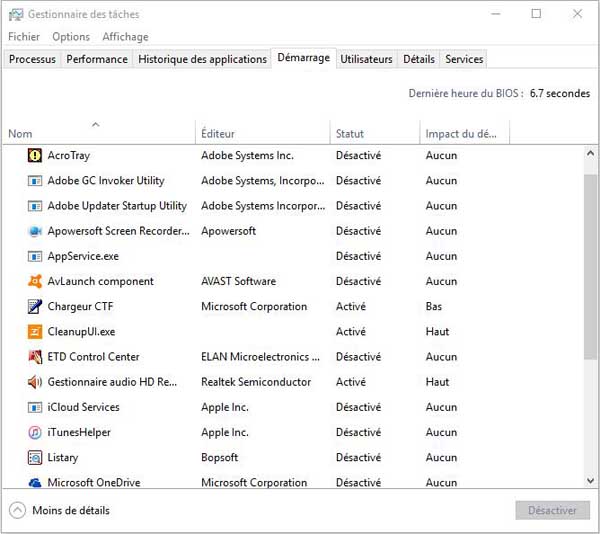Click AVAST Software publisher cell
Screen dimensions: 600x534
point(238,281)
